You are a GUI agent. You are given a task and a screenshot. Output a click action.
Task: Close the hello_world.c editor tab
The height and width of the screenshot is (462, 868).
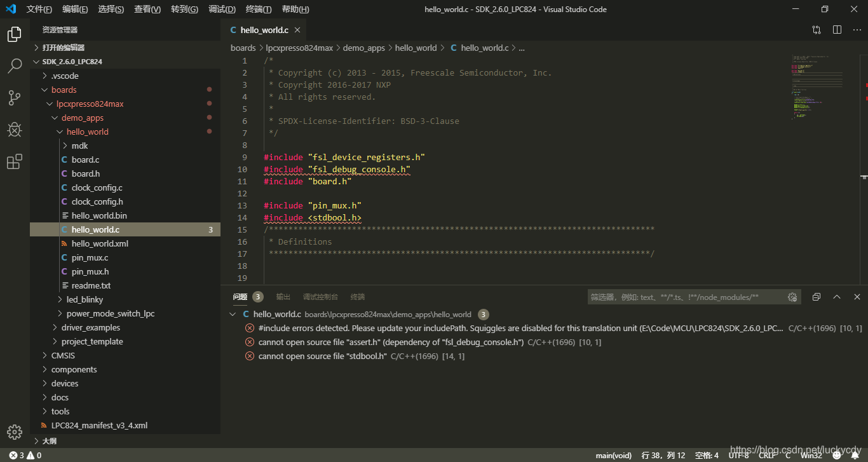(297, 30)
